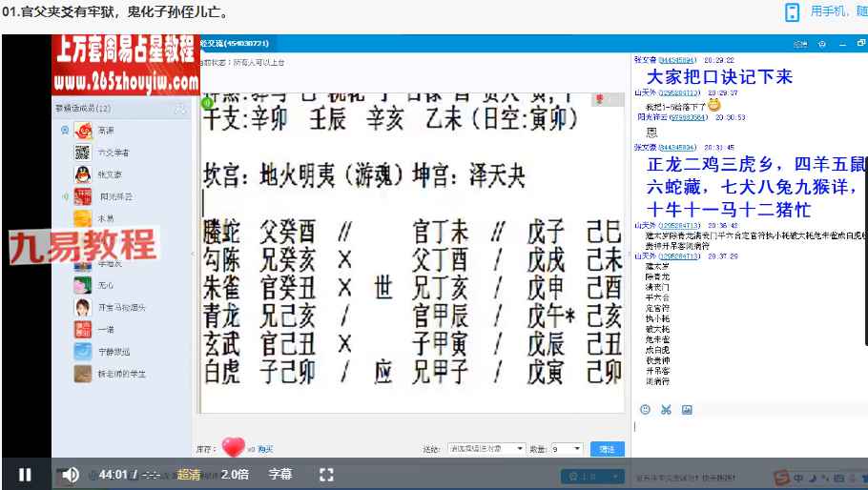868x490 pixels.
Task: Click the 中 Chinese input mode indicator
Action: coord(798,478)
